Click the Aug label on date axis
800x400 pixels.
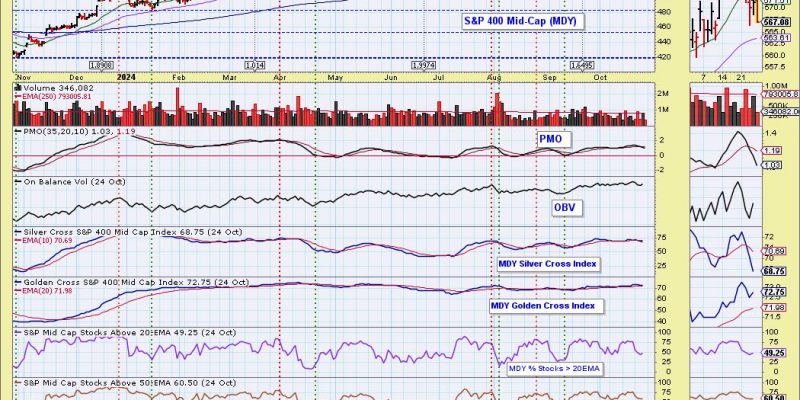pyautogui.click(x=493, y=78)
